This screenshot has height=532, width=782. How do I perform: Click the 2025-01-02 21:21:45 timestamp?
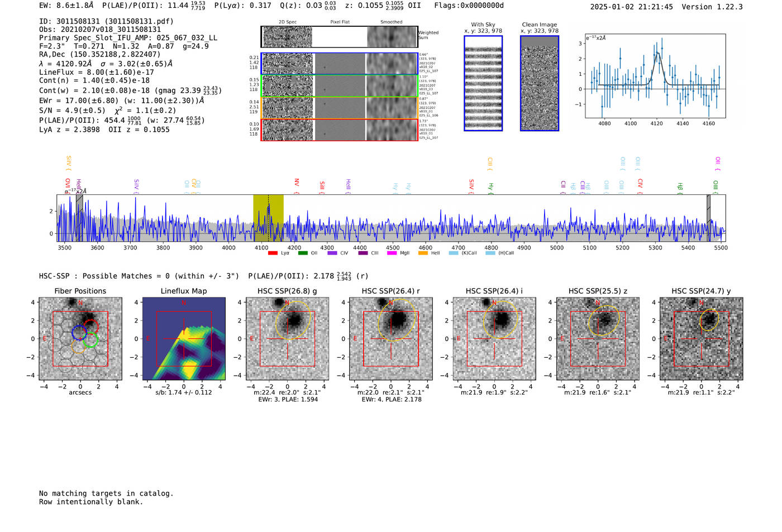(x=631, y=7)
